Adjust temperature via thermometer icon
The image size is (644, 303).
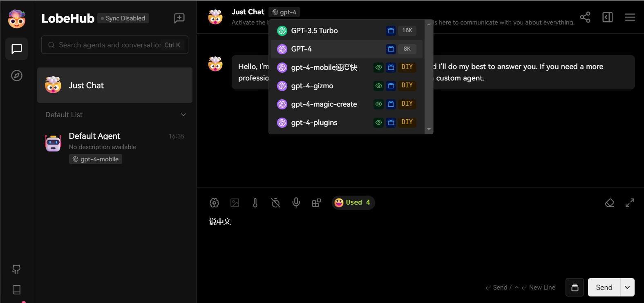(255, 203)
